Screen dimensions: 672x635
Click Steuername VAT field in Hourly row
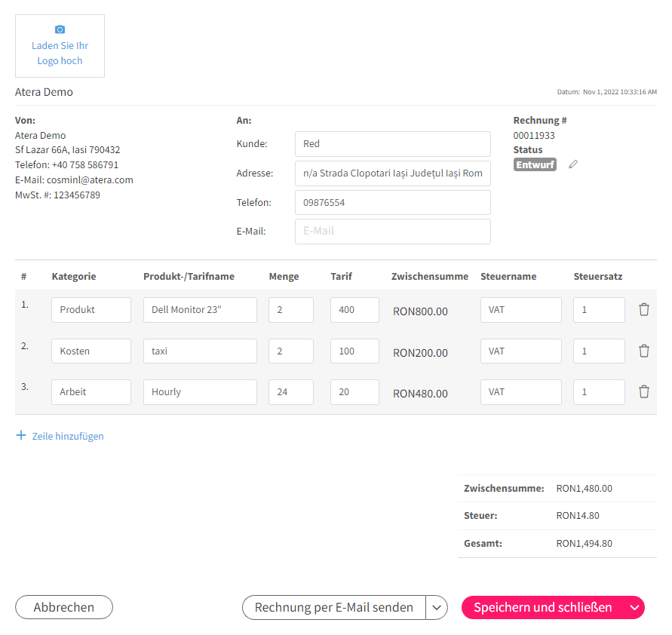(520, 392)
